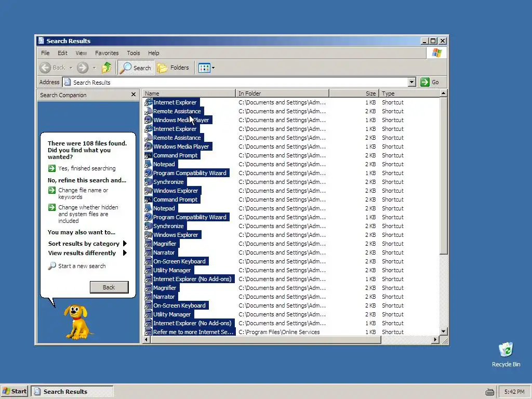Click the horizontal scrollbar right arrow

click(435, 340)
